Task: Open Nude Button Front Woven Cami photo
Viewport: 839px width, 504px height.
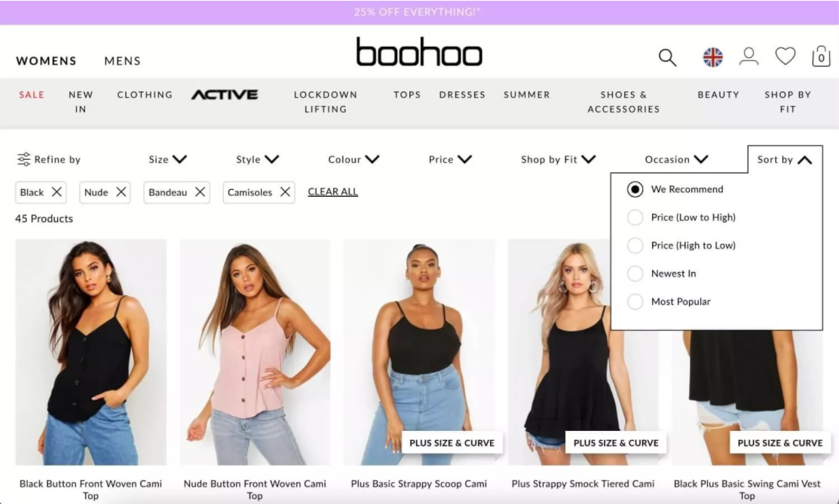Action: (x=255, y=352)
